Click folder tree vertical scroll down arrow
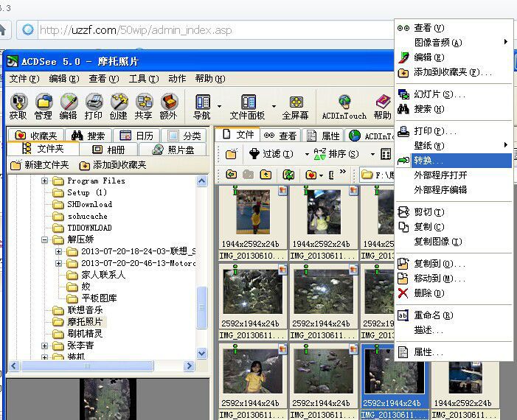This screenshot has width=517, height=420. (x=202, y=353)
